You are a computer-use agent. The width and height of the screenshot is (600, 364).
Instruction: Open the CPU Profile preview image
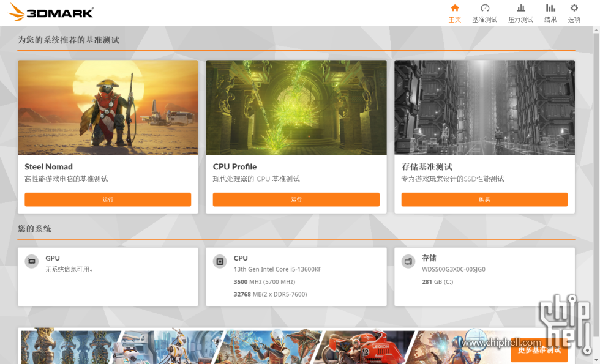[x=296, y=108]
